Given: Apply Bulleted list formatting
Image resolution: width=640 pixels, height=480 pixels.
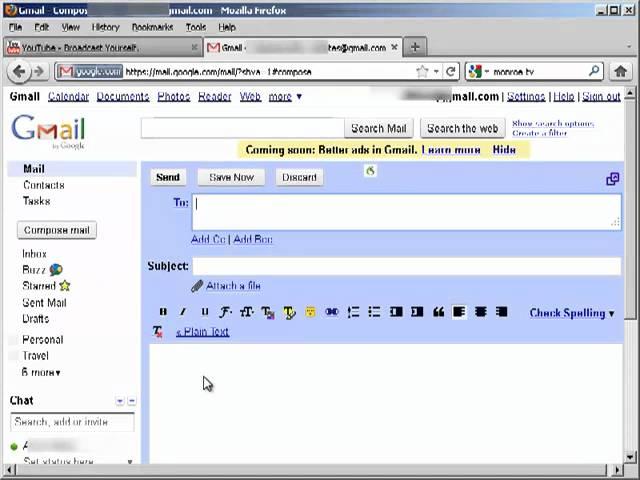Looking at the screenshot, I should pyautogui.click(x=374, y=312).
